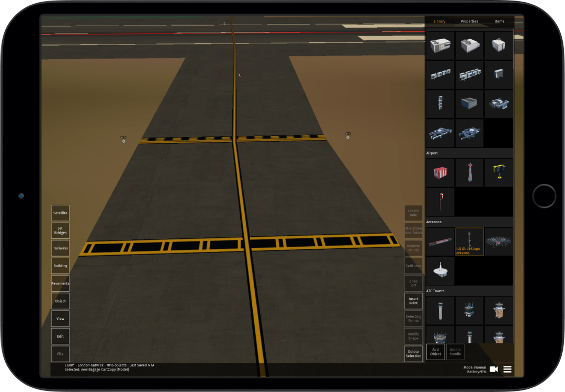Select the radar antenna model in Antennas
565x392 pixels.
point(499,241)
